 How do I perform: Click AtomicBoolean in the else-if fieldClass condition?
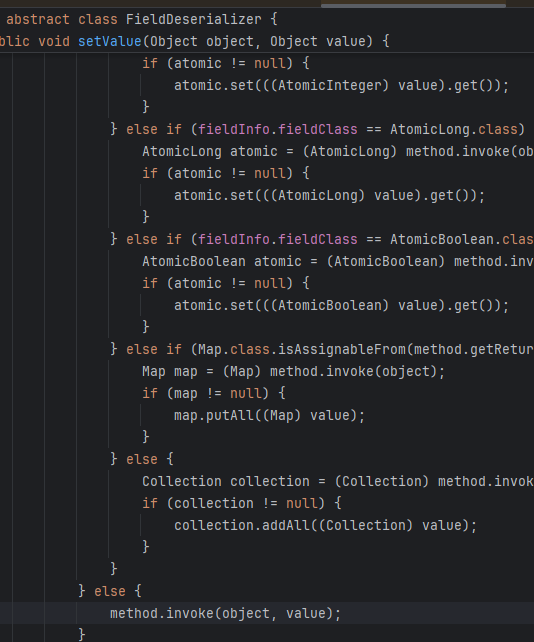[442, 240]
